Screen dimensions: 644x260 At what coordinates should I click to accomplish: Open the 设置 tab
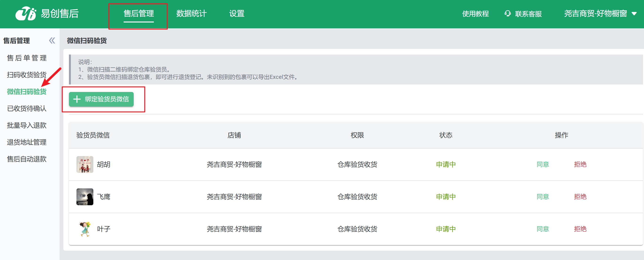(236, 14)
